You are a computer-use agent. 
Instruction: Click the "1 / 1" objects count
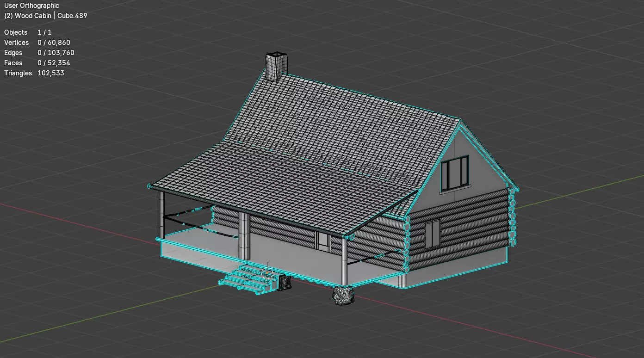44,32
